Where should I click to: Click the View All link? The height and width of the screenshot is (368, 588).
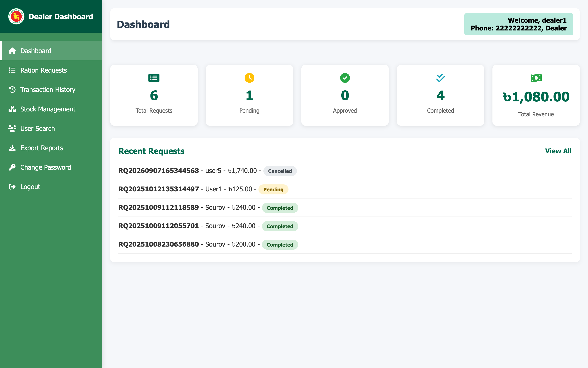(558, 151)
